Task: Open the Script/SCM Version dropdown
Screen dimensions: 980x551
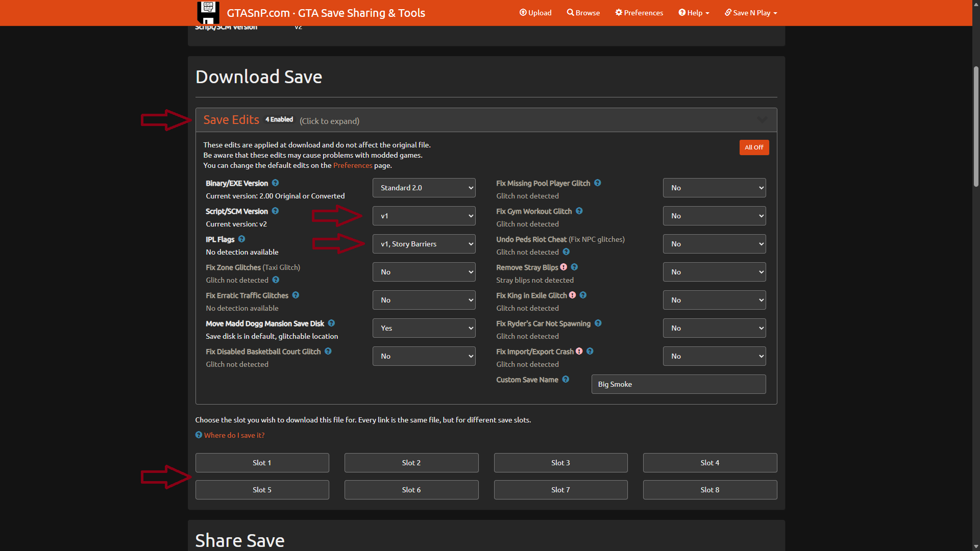Action: pos(424,216)
